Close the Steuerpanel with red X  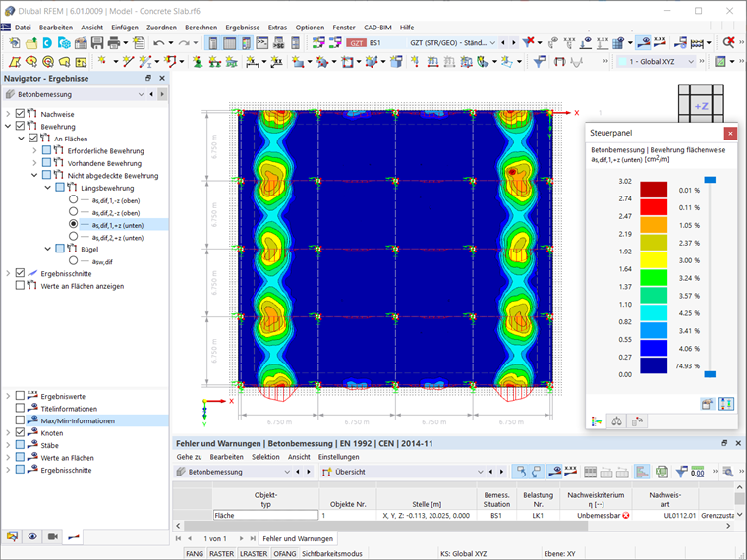click(x=729, y=133)
